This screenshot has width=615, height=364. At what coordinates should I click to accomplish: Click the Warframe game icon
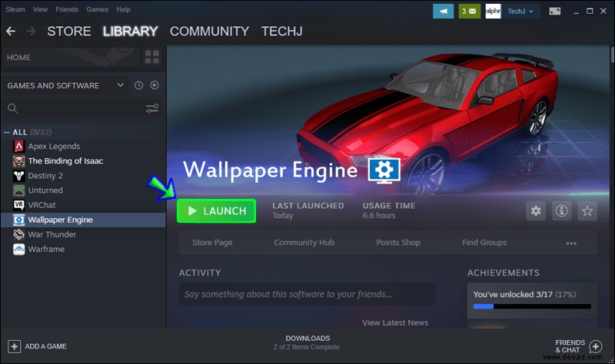point(18,250)
